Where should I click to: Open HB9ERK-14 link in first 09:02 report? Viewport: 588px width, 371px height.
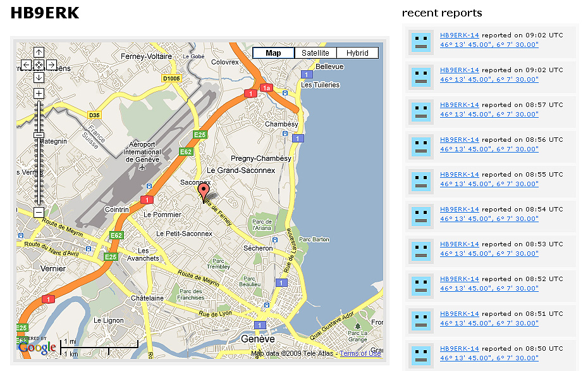459,35
